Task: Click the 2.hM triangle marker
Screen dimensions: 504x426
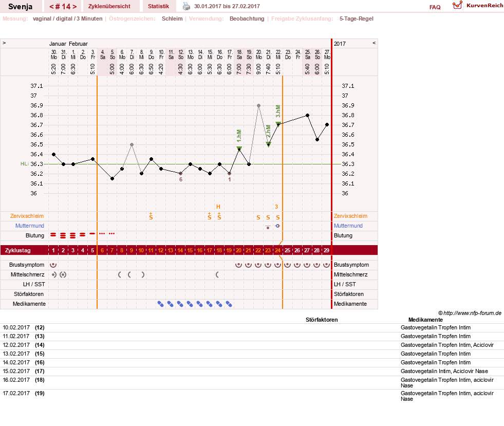Action: pos(268,144)
